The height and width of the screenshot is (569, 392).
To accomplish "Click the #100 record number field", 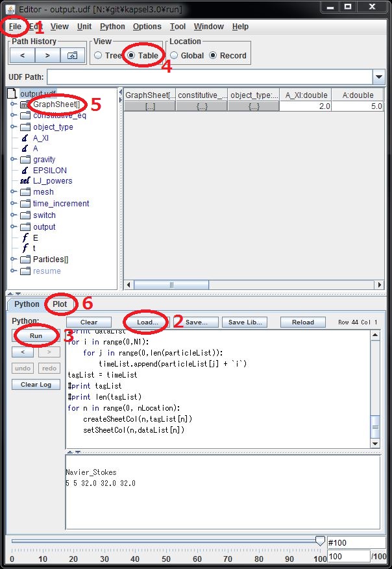I will click(356, 542).
